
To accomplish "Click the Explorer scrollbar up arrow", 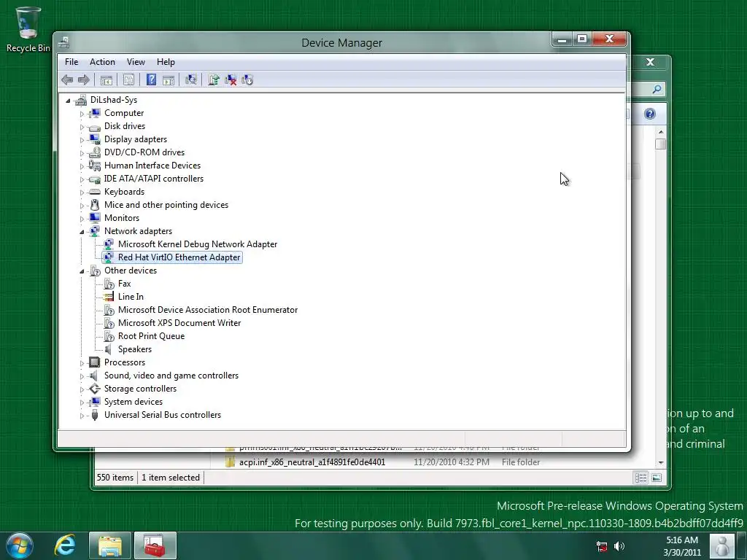I will 661,131.
